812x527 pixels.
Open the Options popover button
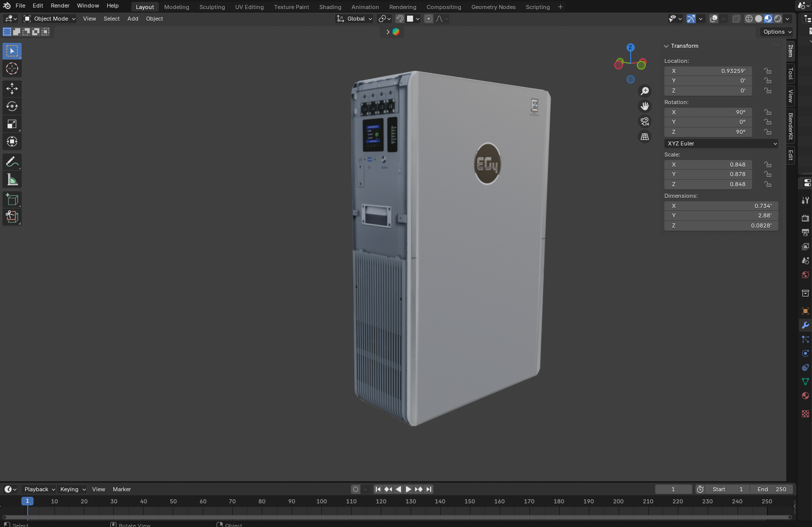pyautogui.click(x=777, y=32)
